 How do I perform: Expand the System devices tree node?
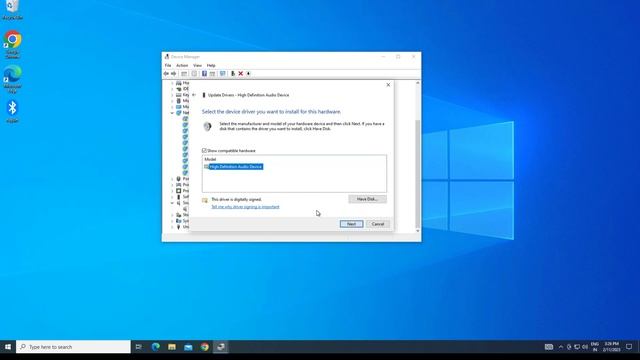tap(172, 221)
